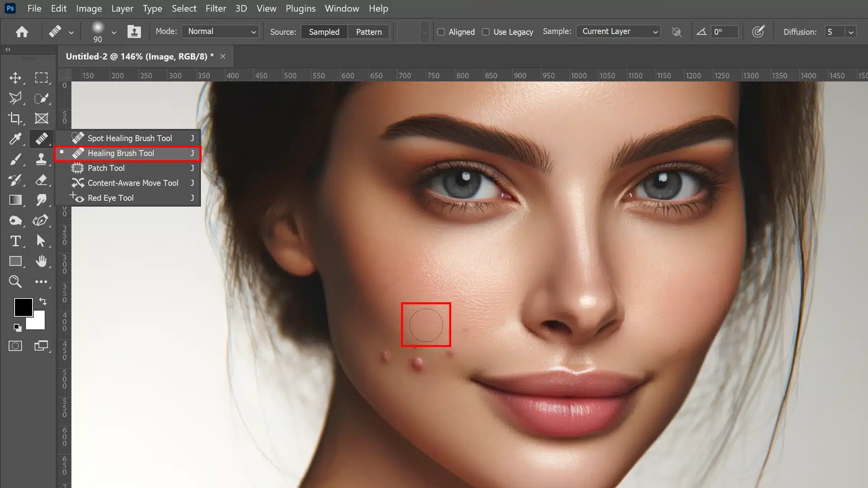Expand the toolbar with double-arrow
This screenshot has width=868, height=488.
8,49
